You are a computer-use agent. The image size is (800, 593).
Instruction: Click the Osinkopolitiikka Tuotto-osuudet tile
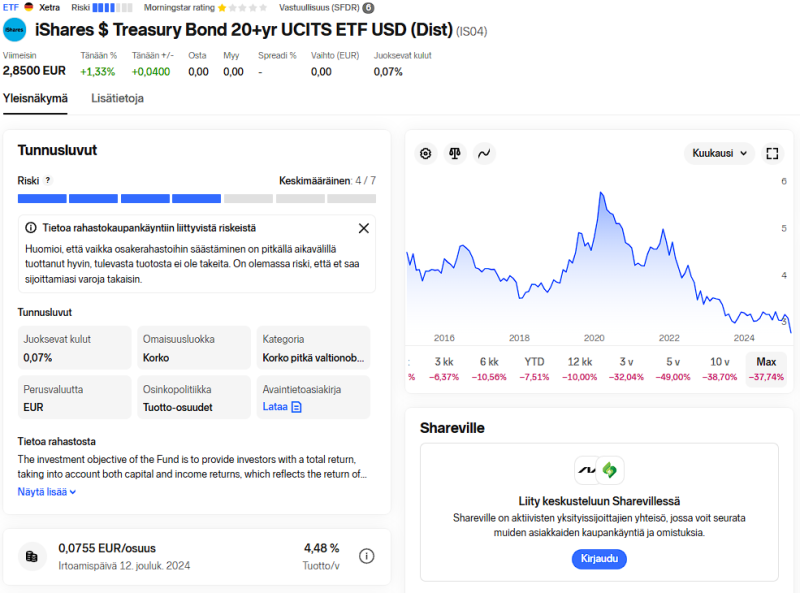(194, 398)
